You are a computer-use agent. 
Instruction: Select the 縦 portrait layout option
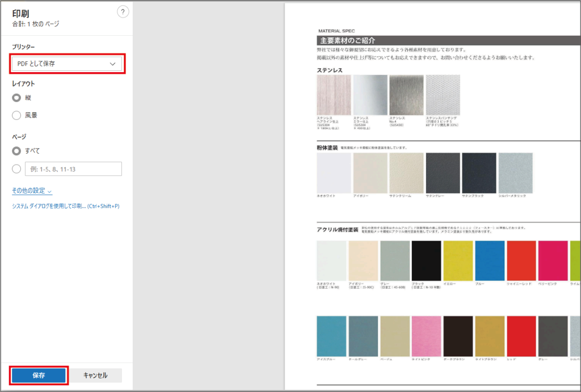16,98
